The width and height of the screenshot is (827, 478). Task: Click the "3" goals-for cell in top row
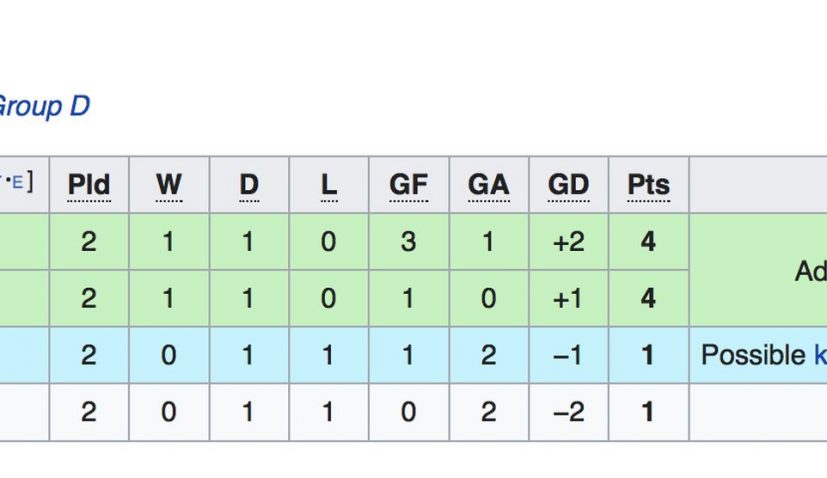pyautogui.click(x=408, y=242)
